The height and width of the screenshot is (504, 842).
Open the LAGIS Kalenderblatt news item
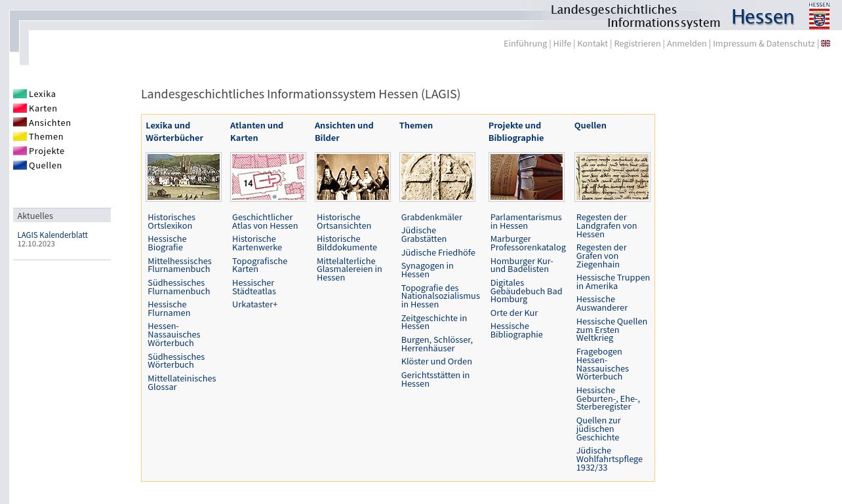[52, 235]
